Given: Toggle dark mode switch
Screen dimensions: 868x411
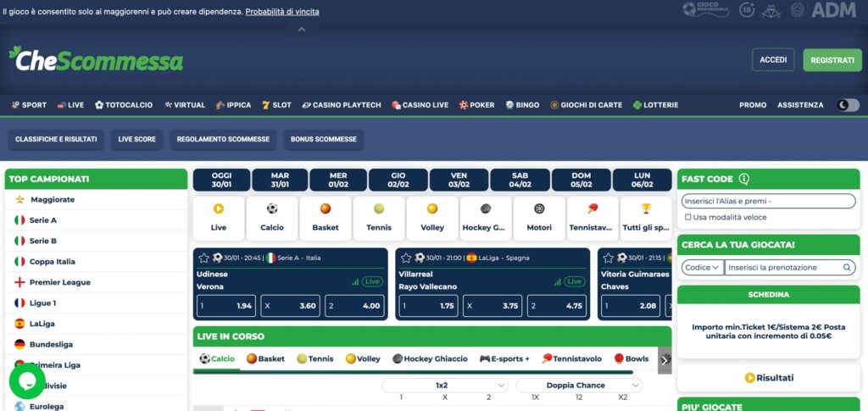Looking at the screenshot, I should [x=848, y=105].
